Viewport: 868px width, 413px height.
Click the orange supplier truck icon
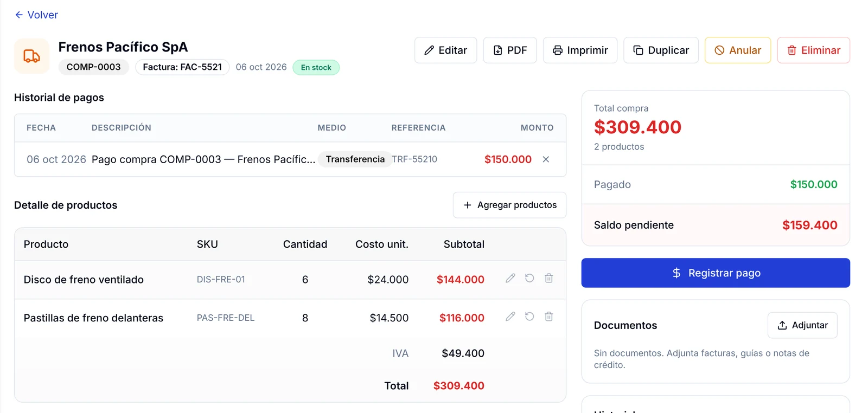(31, 56)
